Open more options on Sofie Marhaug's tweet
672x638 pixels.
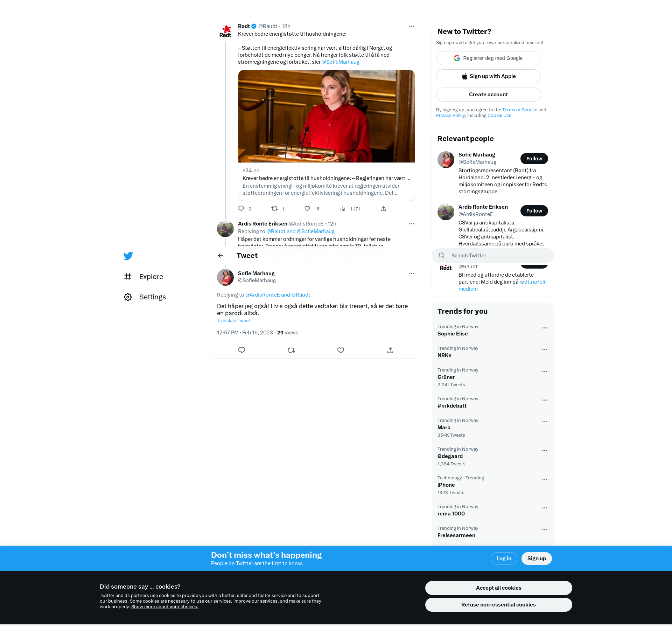(412, 273)
